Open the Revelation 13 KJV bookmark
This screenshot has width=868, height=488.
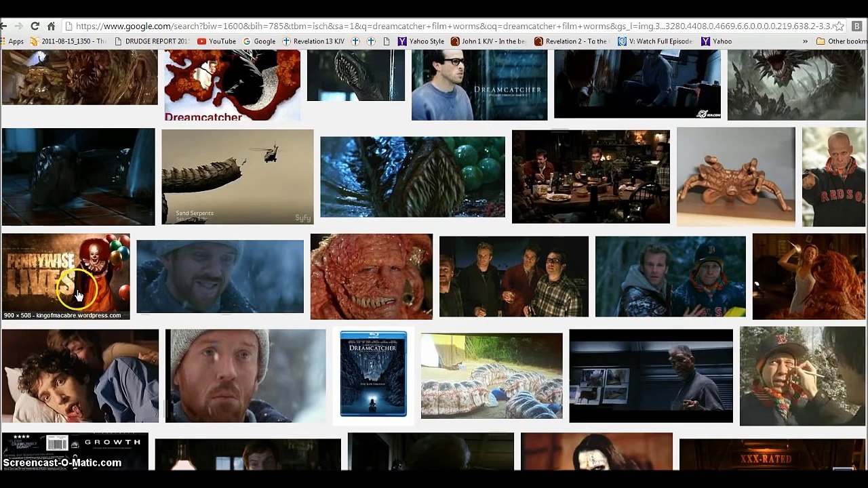tap(313, 41)
